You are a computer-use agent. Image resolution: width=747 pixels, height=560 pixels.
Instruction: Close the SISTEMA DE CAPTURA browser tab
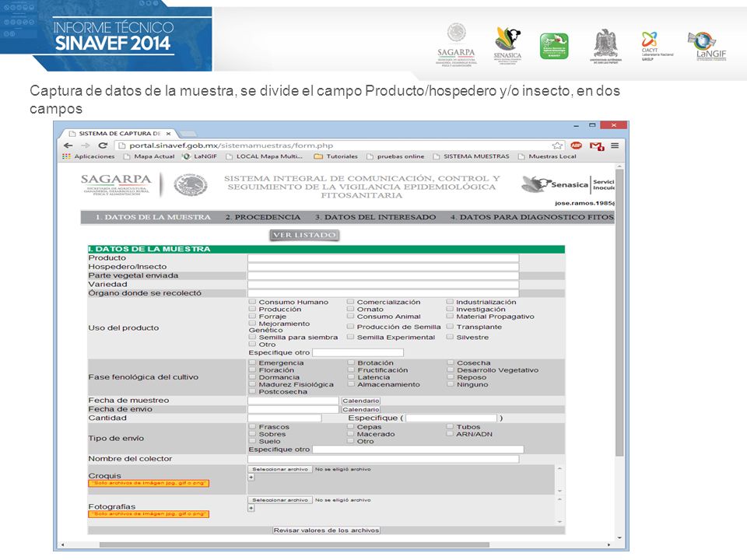click(168, 134)
